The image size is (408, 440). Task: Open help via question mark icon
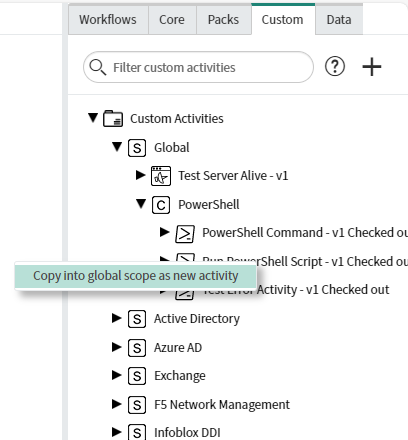click(x=335, y=66)
